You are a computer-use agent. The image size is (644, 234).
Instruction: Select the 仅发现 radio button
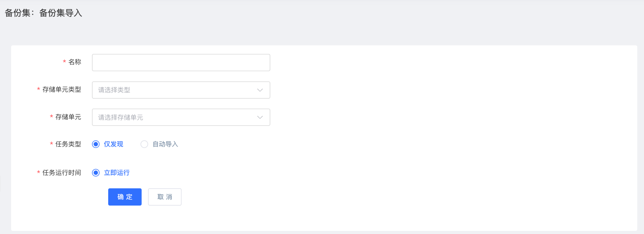(x=96, y=144)
